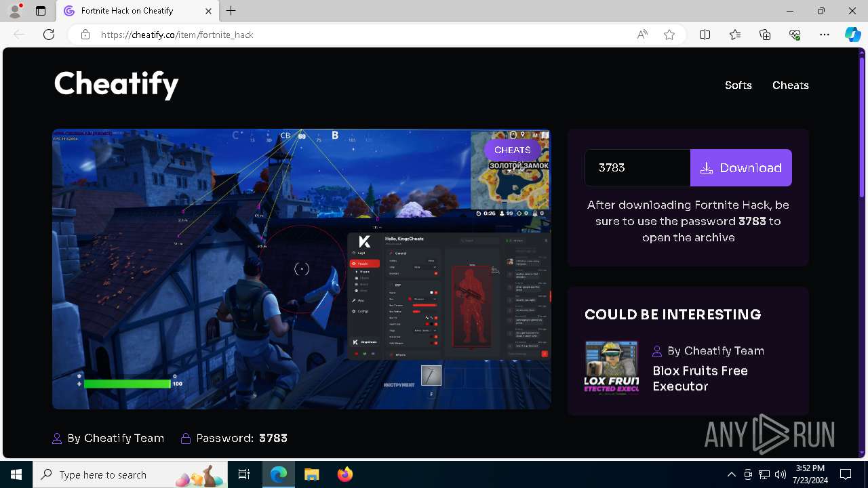Click the Fortnite hack screenshot image
The width and height of the screenshot is (868, 488).
302,269
